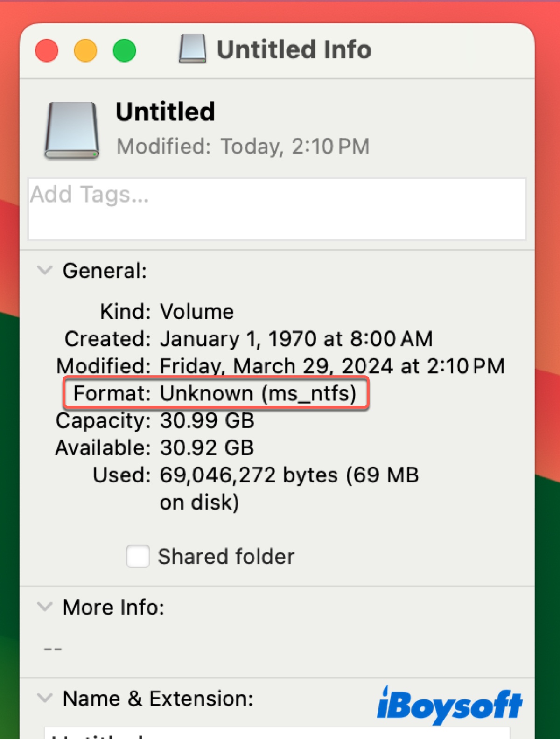The image size is (560, 741).
Task: Click the chevron icon beside Name & Extension
Action: point(44,698)
